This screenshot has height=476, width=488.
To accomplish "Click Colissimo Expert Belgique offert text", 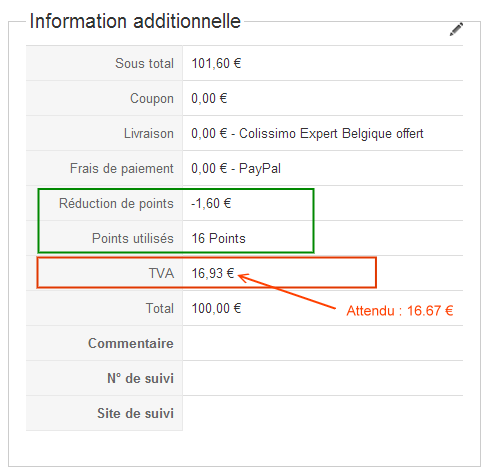I will point(331,134).
